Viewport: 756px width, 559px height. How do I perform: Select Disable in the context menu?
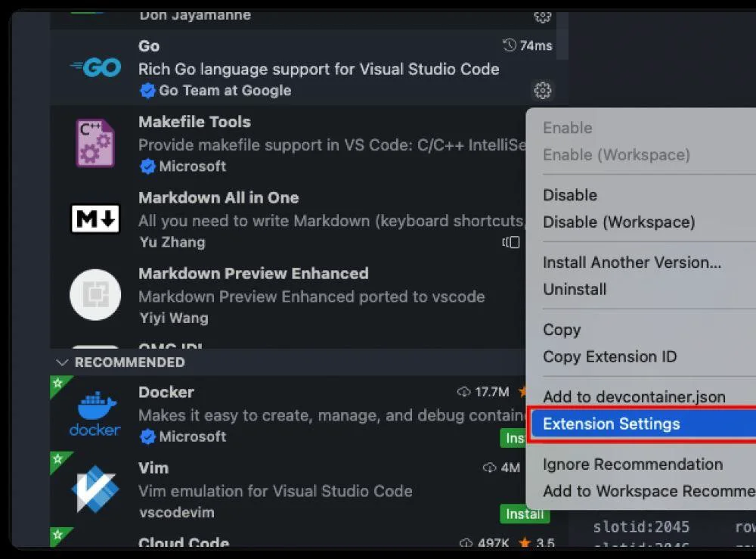tap(570, 195)
